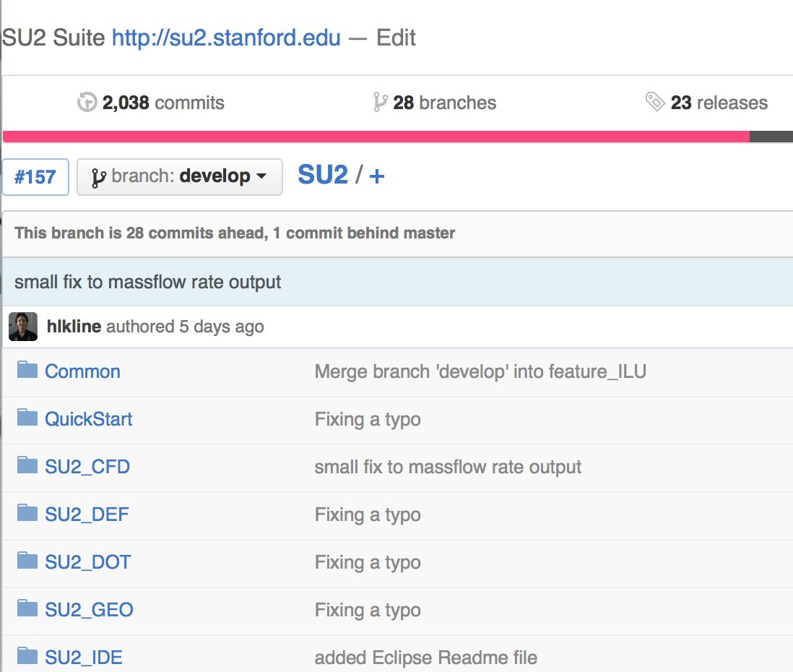Image resolution: width=793 pixels, height=672 pixels.
Task: Open commit 'Merge branch develop into feature_ILU'
Action: (x=480, y=371)
